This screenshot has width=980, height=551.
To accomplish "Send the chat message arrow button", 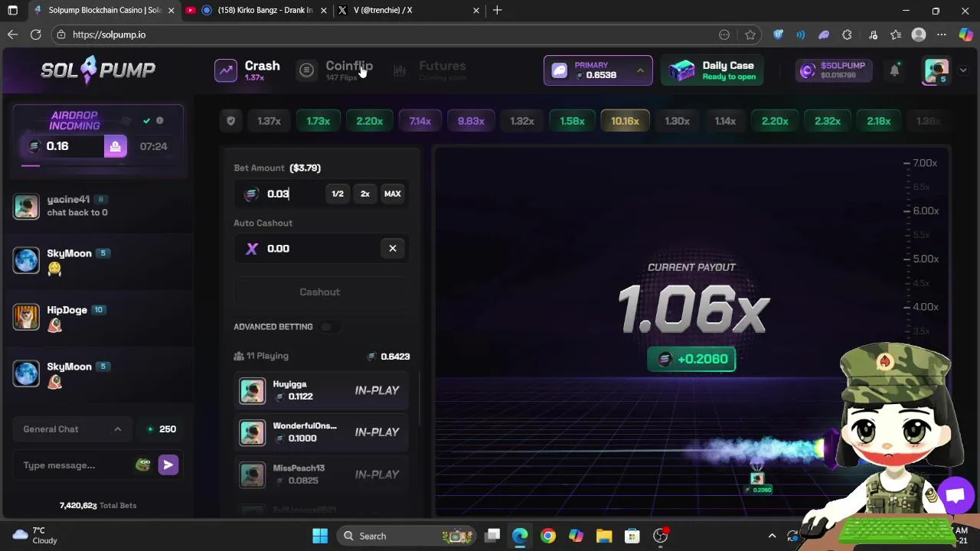I will (x=168, y=465).
